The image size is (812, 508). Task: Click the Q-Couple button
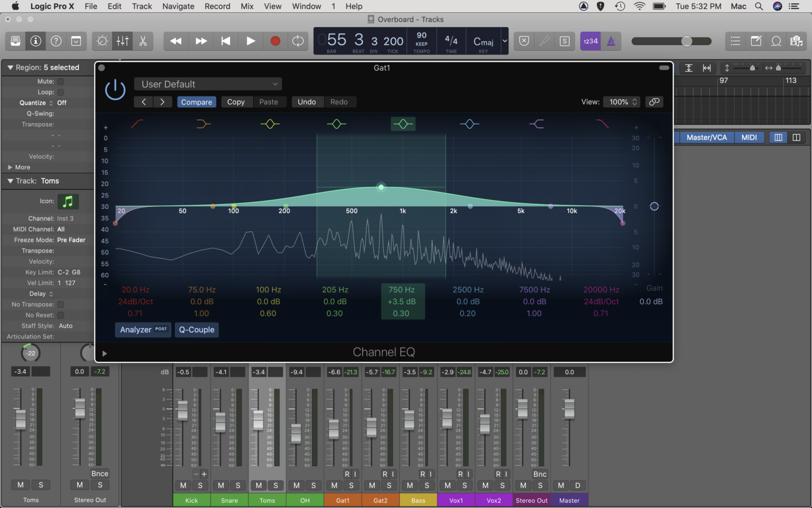[x=196, y=330]
